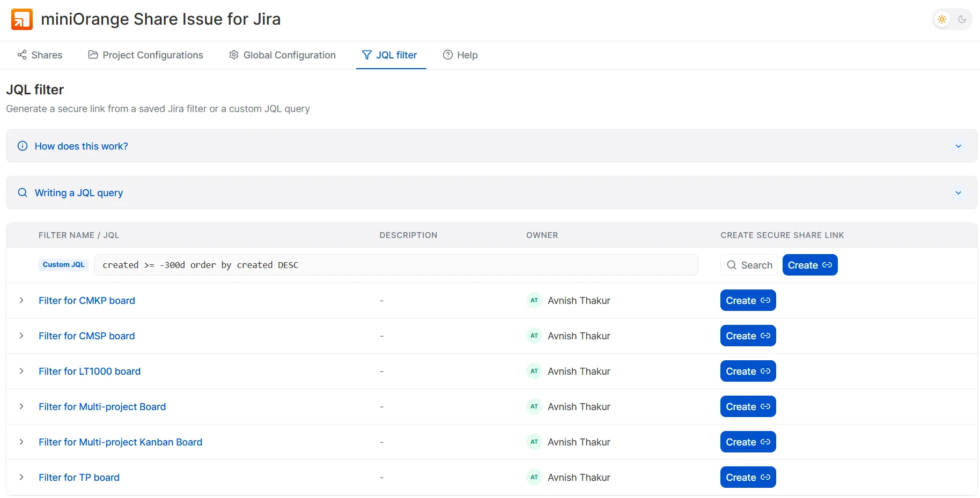Click the CREATE SECURE SHARE LINK column header
Screen dimensions: 980x498
tap(782, 235)
